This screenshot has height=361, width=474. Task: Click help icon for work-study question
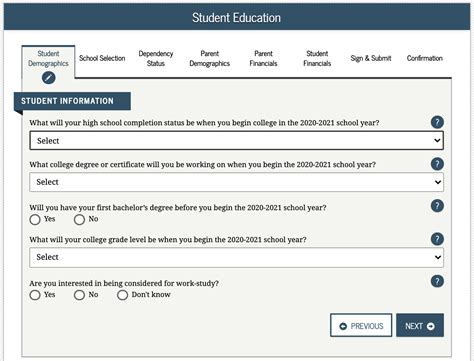[437, 281]
